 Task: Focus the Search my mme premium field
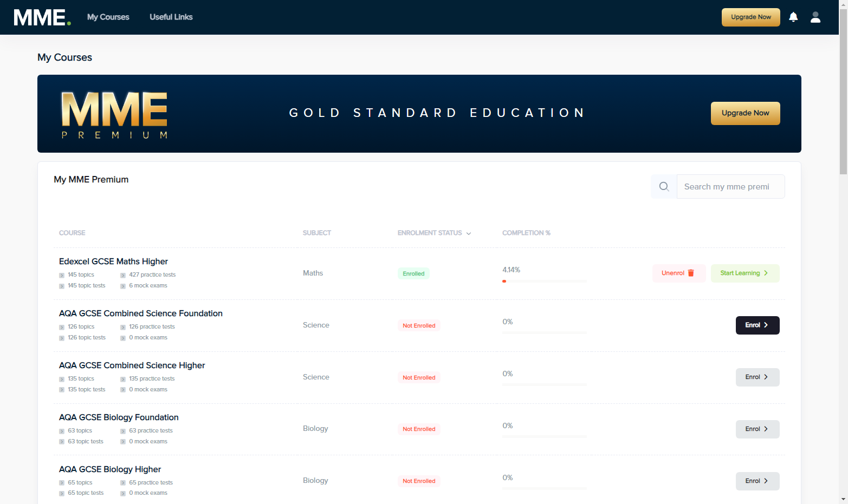(x=730, y=187)
